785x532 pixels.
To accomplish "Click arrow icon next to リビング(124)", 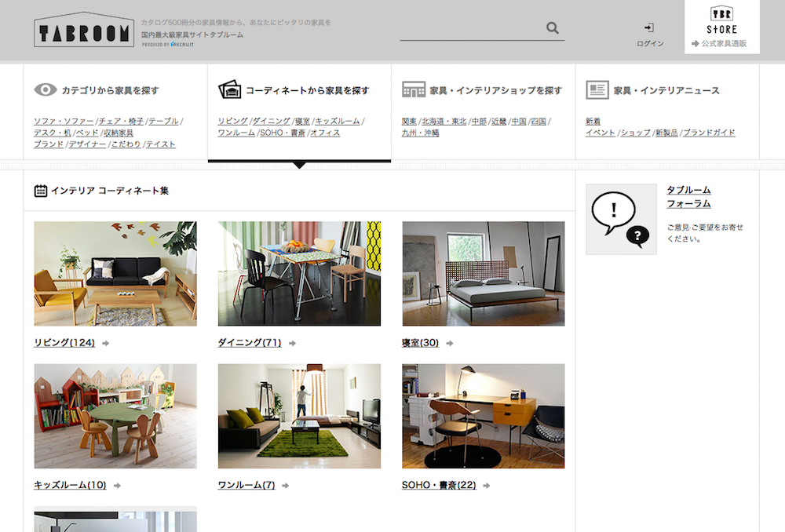I will (x=106, y=344).
